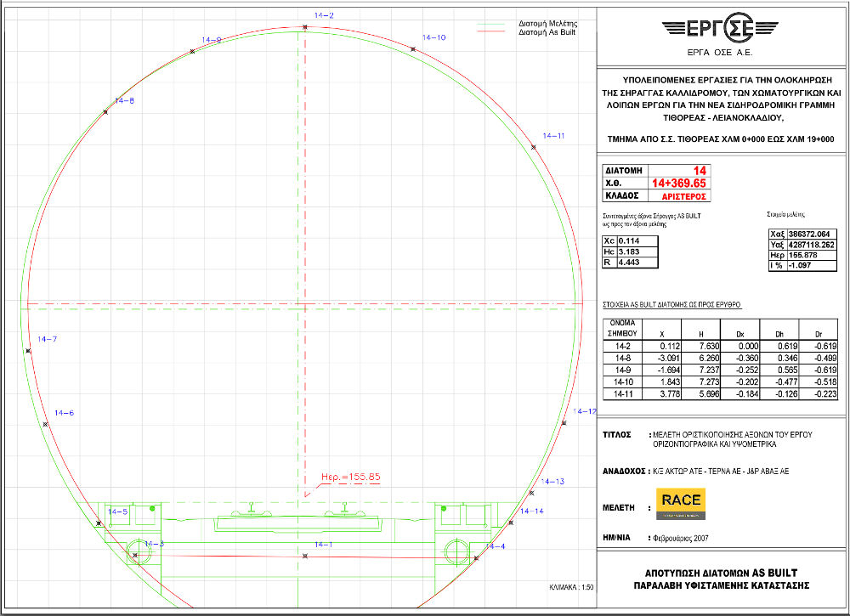Click the Xc value 0.114
This screenshot has width=850, height=616.
coord(629,240)
